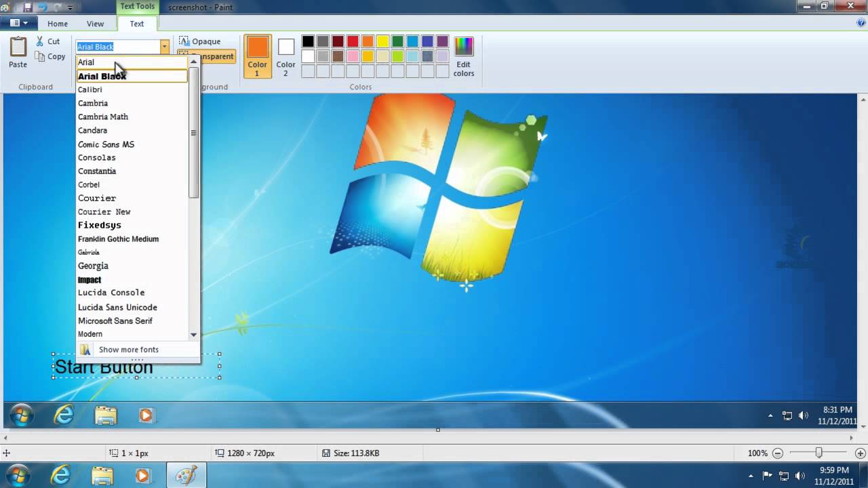Pick the pink rose color swatch
This screenshot has height=488, width=868.
click(x=353, y=56)
